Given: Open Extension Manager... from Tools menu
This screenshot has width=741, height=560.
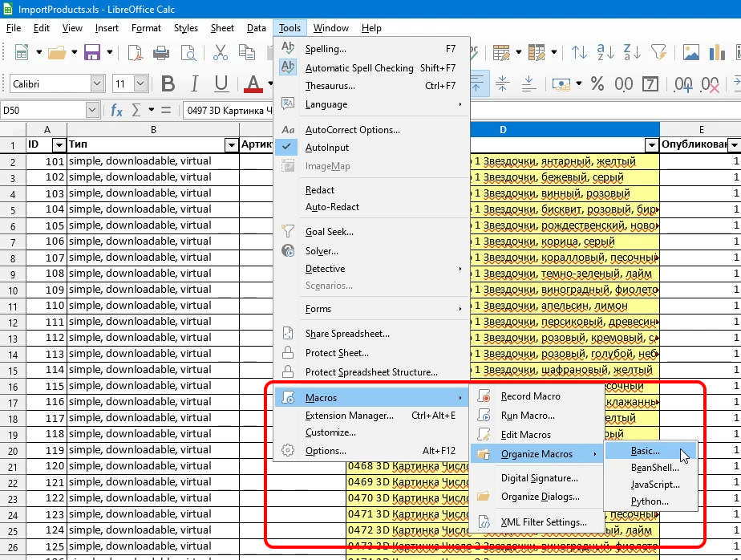Looking at the screenshot, I should [349, 416].
